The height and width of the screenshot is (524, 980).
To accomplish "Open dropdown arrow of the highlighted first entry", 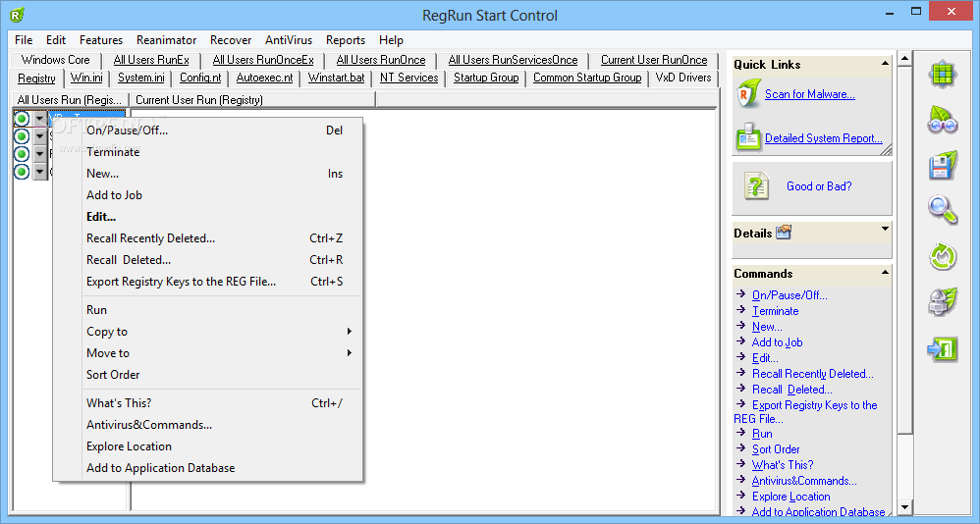I will tap(40, 119).
